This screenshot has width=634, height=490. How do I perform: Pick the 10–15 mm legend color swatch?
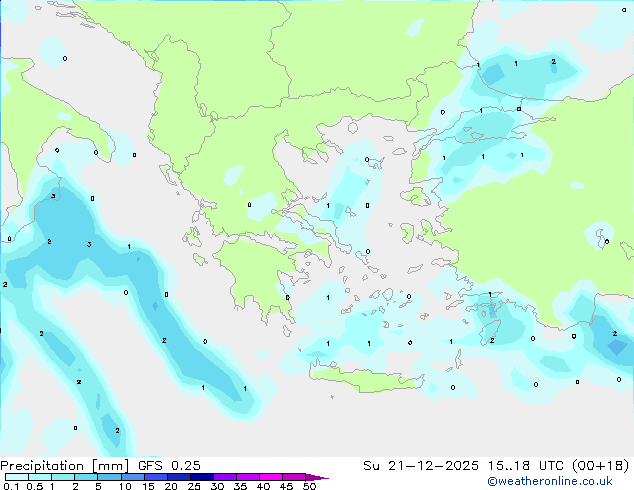[x=132, y=477]
